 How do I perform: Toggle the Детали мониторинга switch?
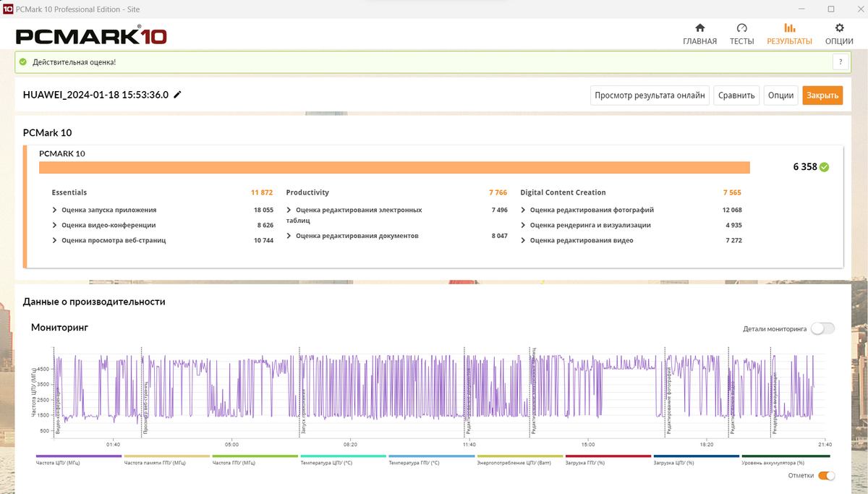point(822,328)
